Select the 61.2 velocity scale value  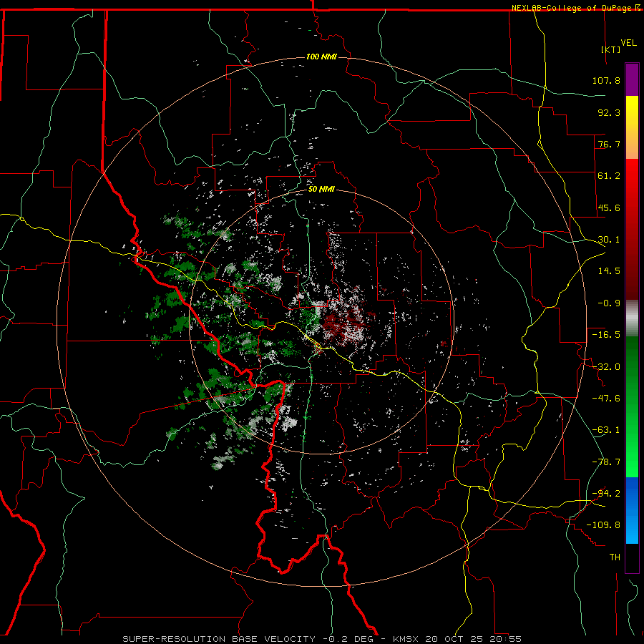[x=609, y=176]
